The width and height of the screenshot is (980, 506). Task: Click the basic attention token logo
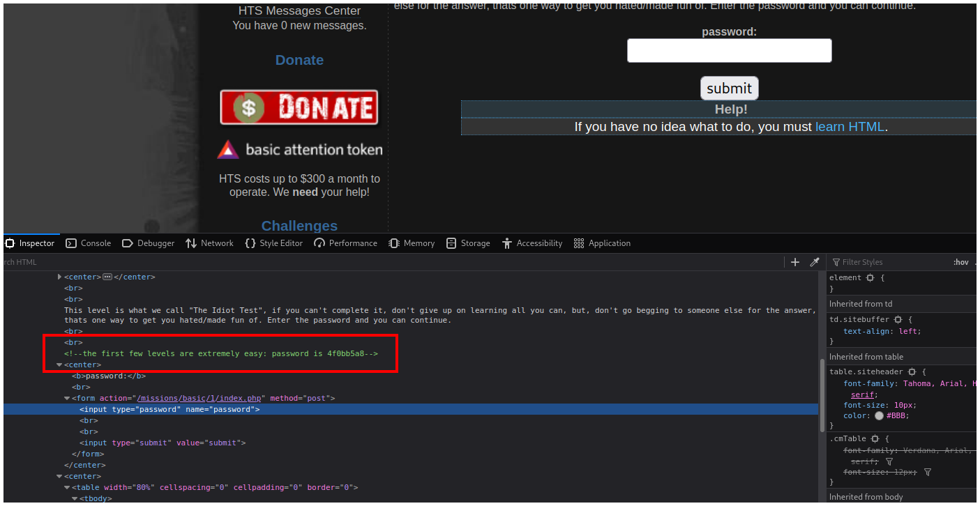[x=300, y=150]
